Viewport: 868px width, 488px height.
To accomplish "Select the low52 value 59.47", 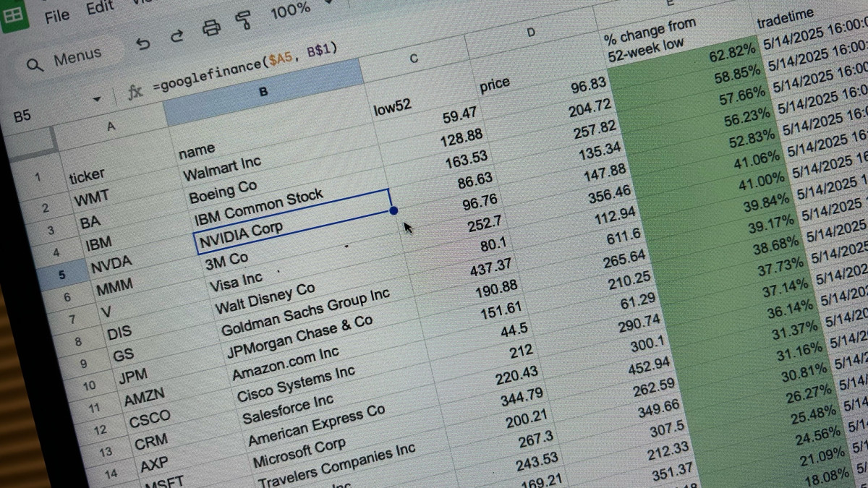I will [459, 114].
